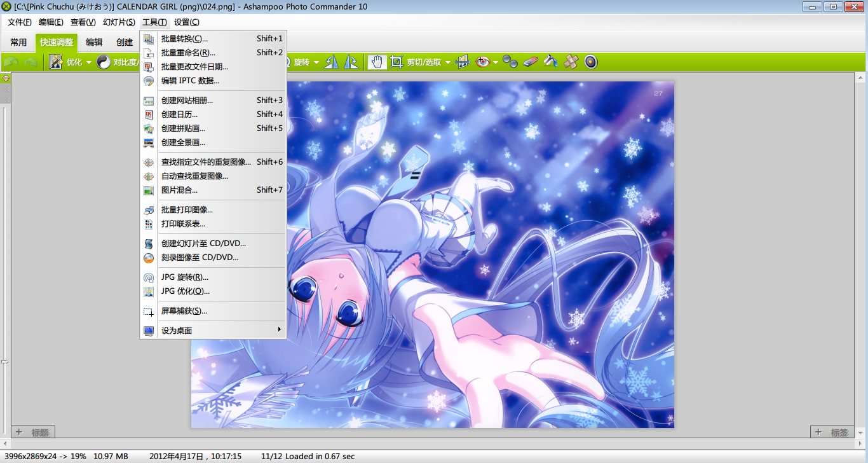Switch to the 快速调整 tab
The height and width of the screenshot is (463, 868).
[57, 43]
